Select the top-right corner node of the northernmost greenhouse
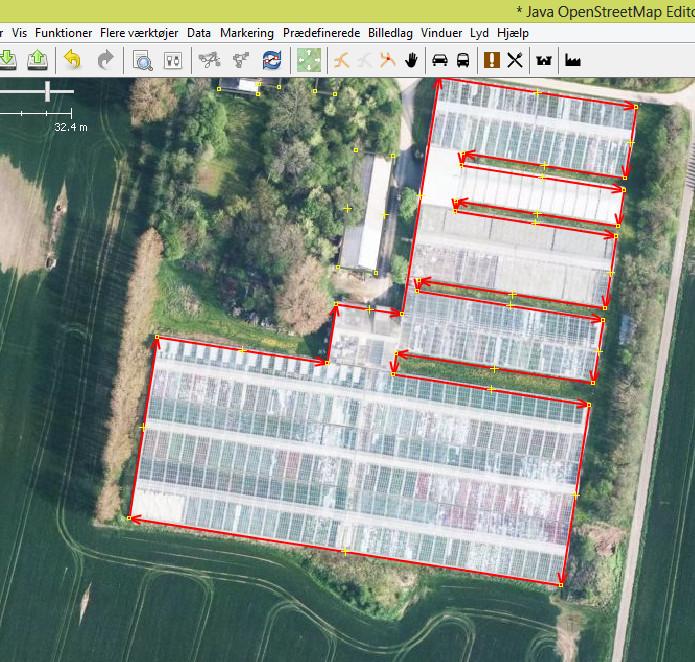695x662 pixels. [x=636, y=107]
